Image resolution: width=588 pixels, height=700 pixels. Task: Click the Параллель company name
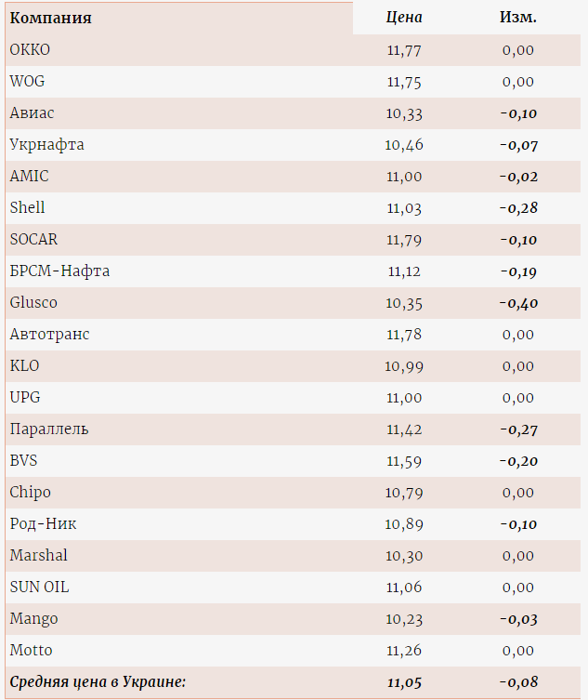(x=49, y=429)
